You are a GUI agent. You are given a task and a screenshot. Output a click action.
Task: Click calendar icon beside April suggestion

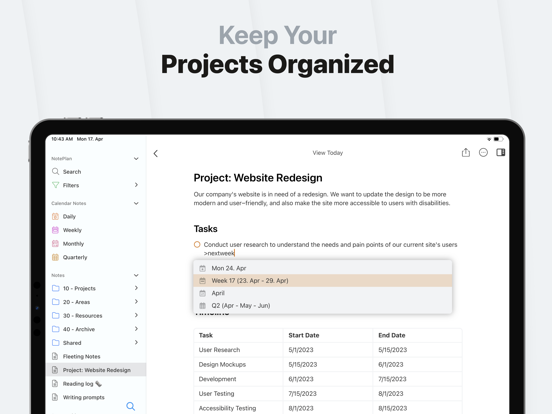tap(202, 293)
